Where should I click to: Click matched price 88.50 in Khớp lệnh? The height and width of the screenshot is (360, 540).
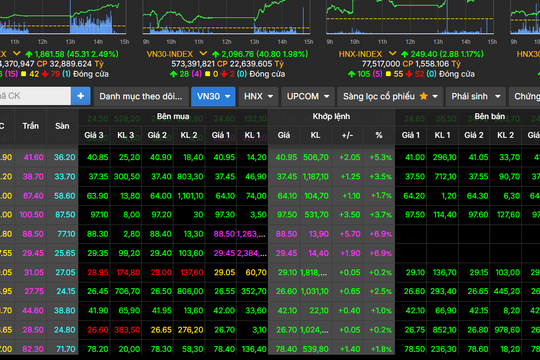pyautogui.click(x=286, y=234)
